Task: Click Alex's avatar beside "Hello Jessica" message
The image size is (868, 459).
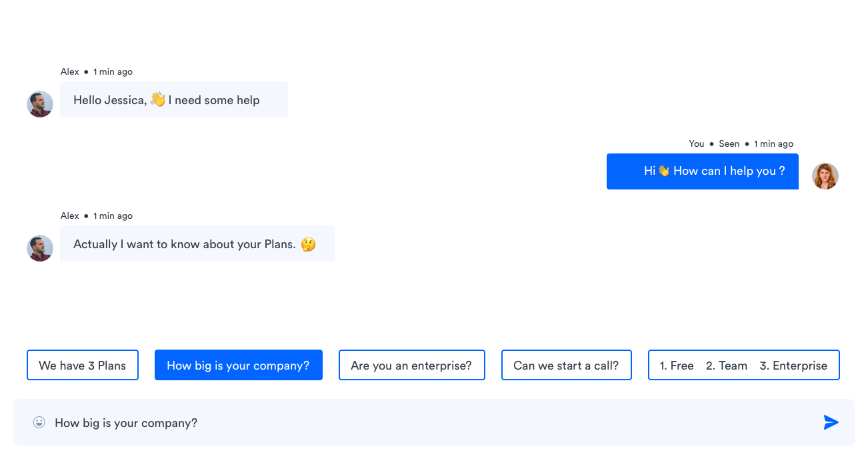Action: point(40,104)
